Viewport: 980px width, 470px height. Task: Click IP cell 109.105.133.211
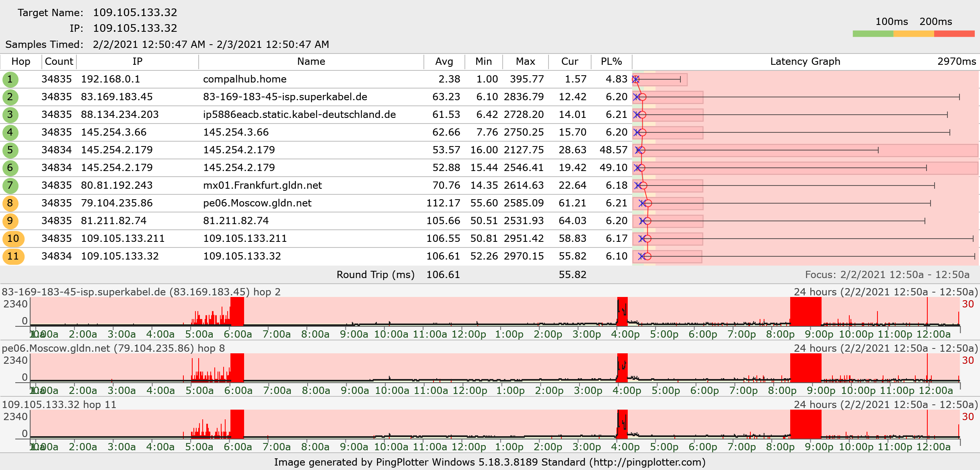point(123,239)
